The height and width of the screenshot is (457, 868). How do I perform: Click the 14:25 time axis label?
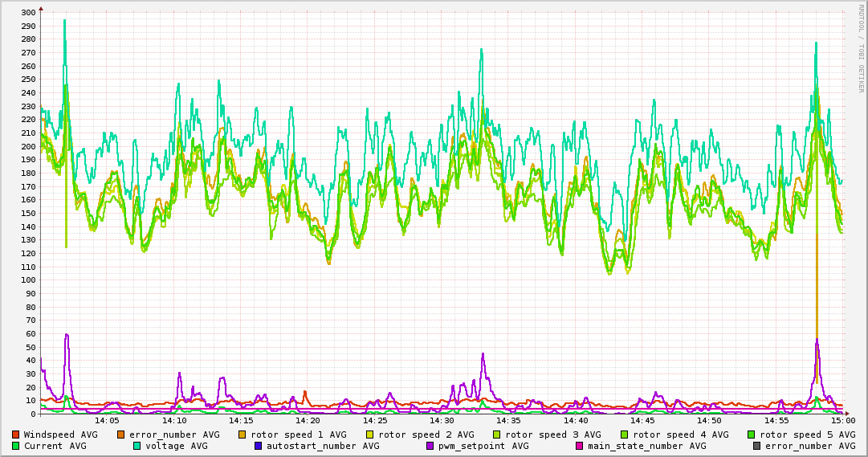375,421
